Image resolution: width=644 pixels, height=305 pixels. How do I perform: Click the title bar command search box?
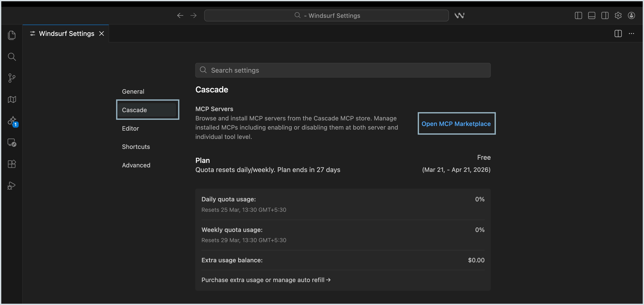click(326, 16)
